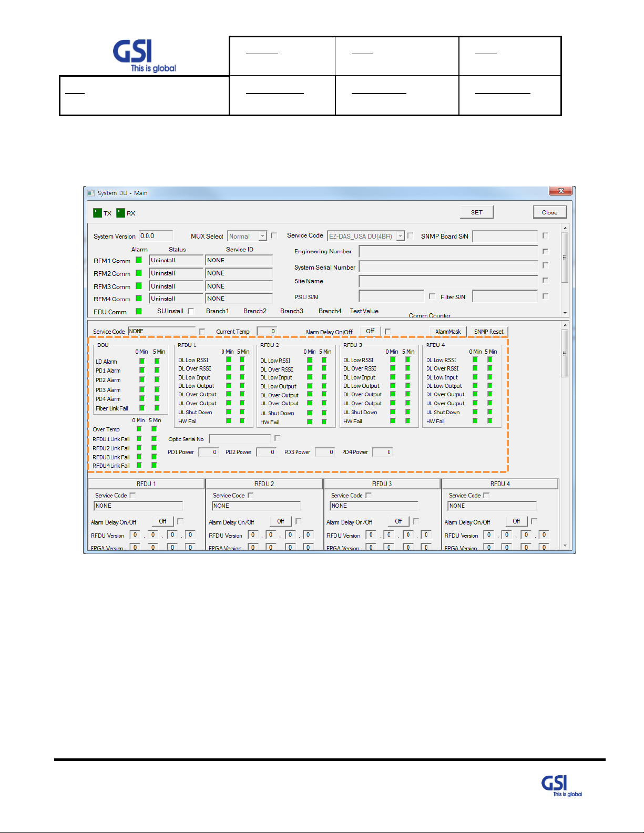The height and width of the screenshot is (833, 644).
Task: Click the PSU S/N input field
Action: coord(391,296)
